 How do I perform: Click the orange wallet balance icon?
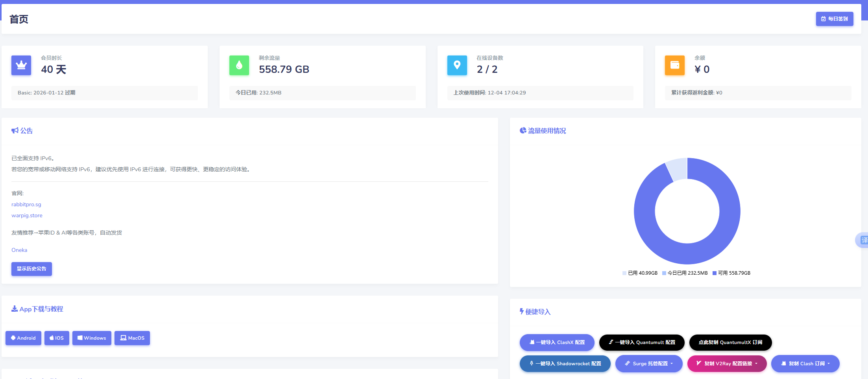pos(674,65)
